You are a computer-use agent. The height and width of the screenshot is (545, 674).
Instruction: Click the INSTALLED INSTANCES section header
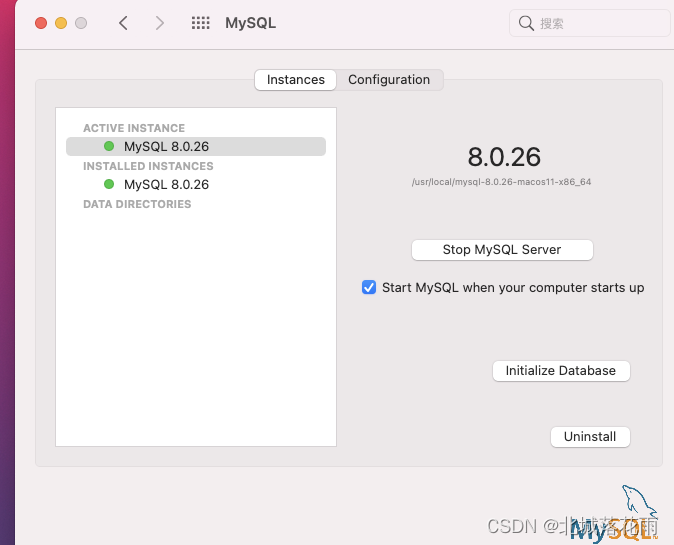pyautogui.click(x=148, y=166)
